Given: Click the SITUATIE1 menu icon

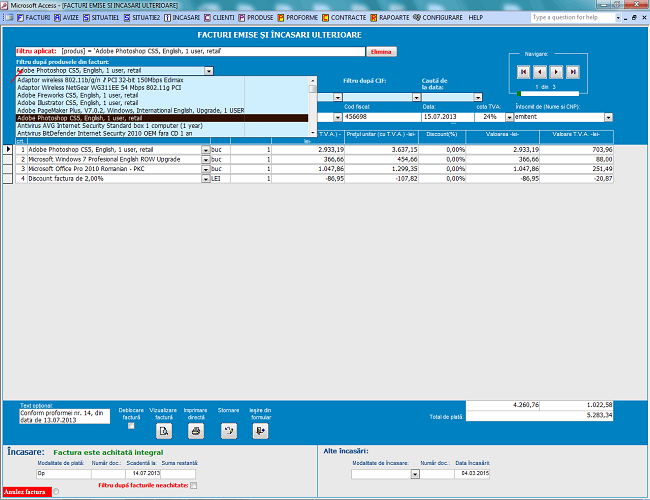Looking at the screenshot, I should click(x=86, y=18).
